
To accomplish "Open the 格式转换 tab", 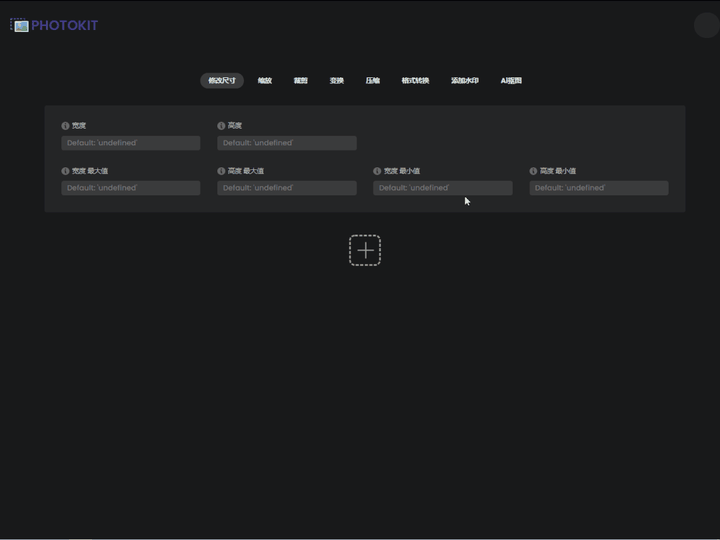I will click(415, 80).
